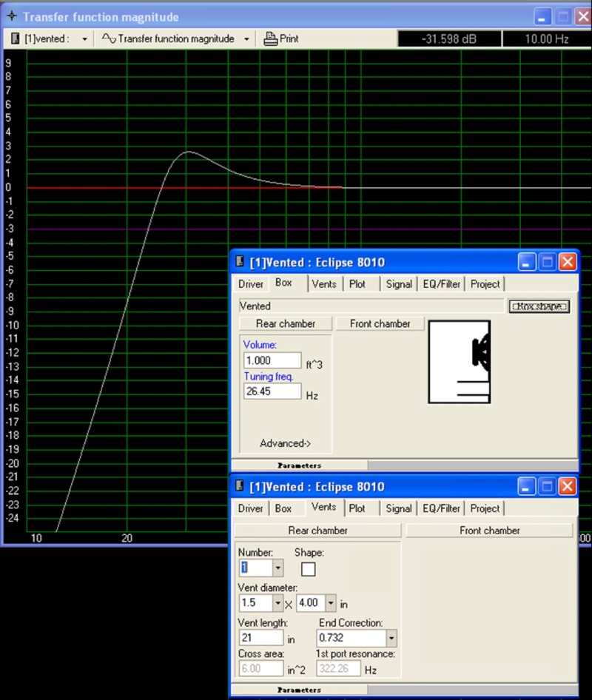
Task: Click the Front chamber button in the Vents window
Action: coord(489,531)
